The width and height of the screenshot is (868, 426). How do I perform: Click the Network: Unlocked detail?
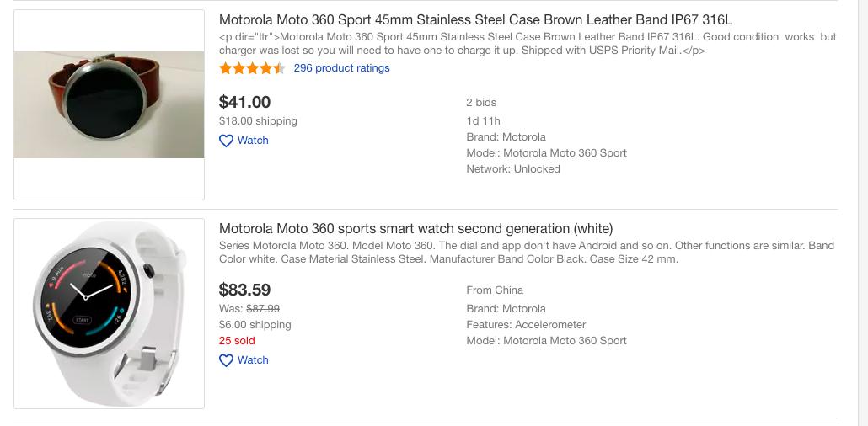pos(512,169)
